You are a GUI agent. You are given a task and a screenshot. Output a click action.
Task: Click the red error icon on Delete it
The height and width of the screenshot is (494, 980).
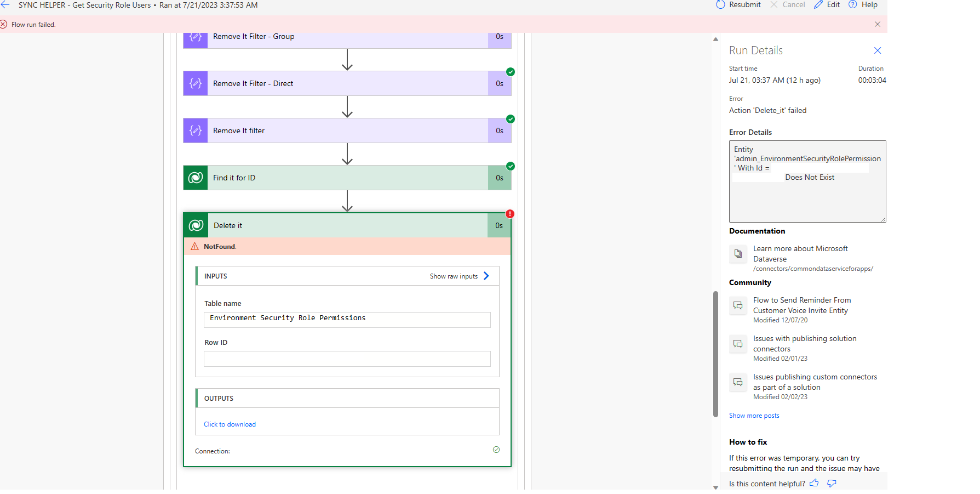pyautogui.click(x=509, y=214)
